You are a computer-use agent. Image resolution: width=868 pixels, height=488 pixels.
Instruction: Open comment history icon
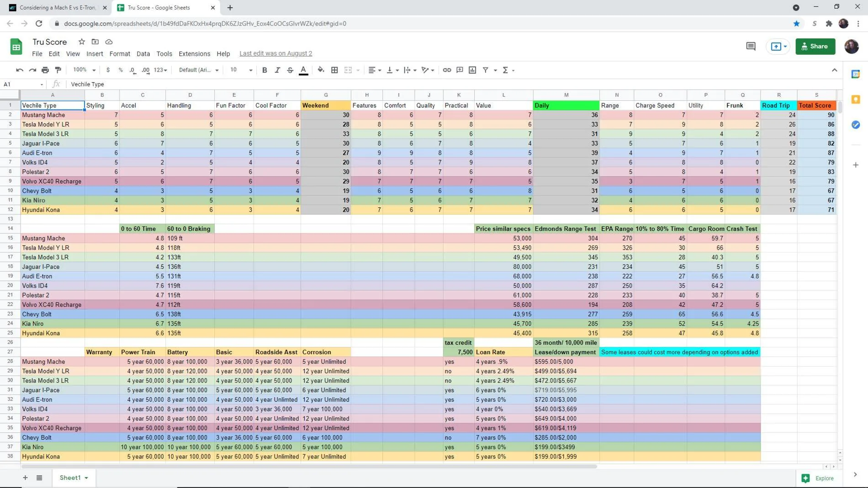(751, 46)
